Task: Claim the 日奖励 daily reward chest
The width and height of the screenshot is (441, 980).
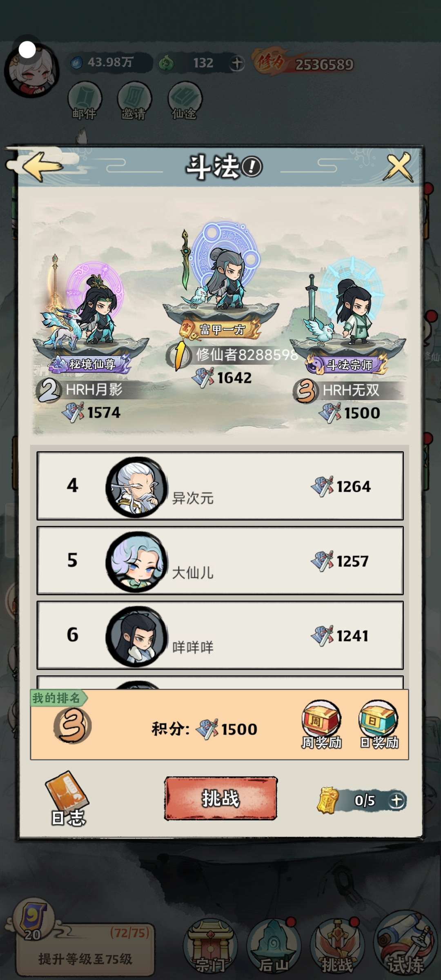Action: point(379,724)
